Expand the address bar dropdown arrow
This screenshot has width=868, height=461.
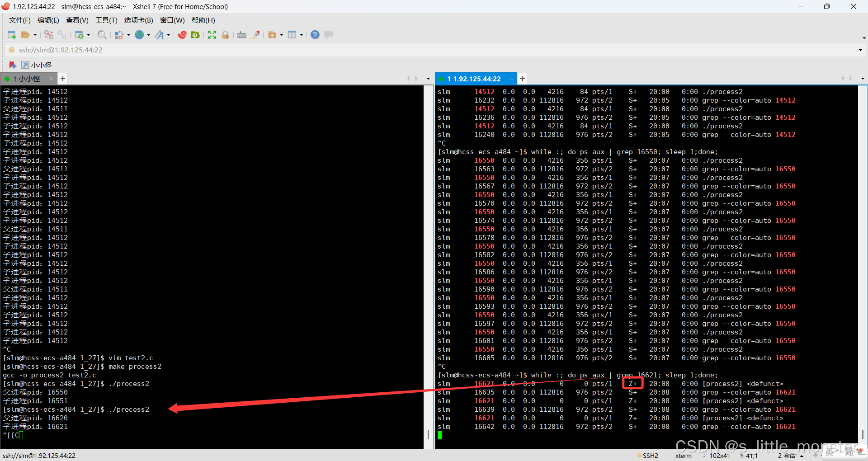pos(860,50)
